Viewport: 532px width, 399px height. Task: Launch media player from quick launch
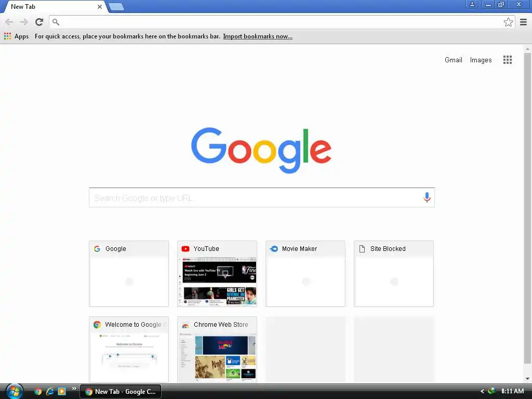tap(62, 392)
